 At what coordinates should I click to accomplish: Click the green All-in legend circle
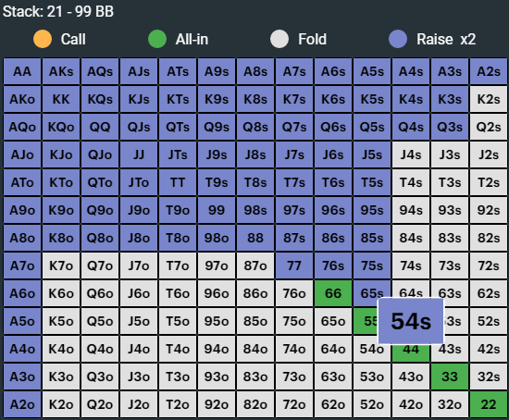point(157,39)
